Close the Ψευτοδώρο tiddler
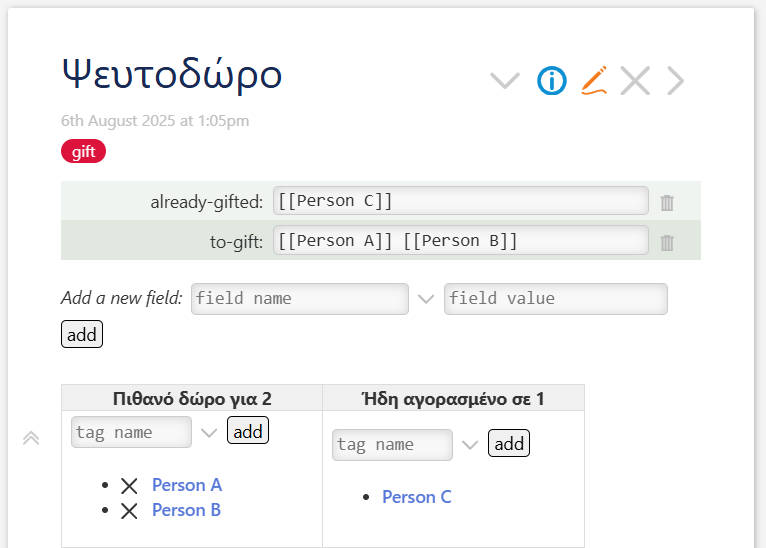This screenshot has height=548, width=766. coord(635,81)
